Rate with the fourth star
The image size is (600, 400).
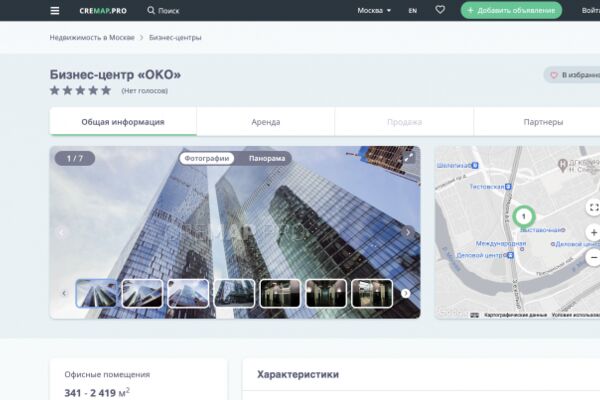(x=93, y=90)
